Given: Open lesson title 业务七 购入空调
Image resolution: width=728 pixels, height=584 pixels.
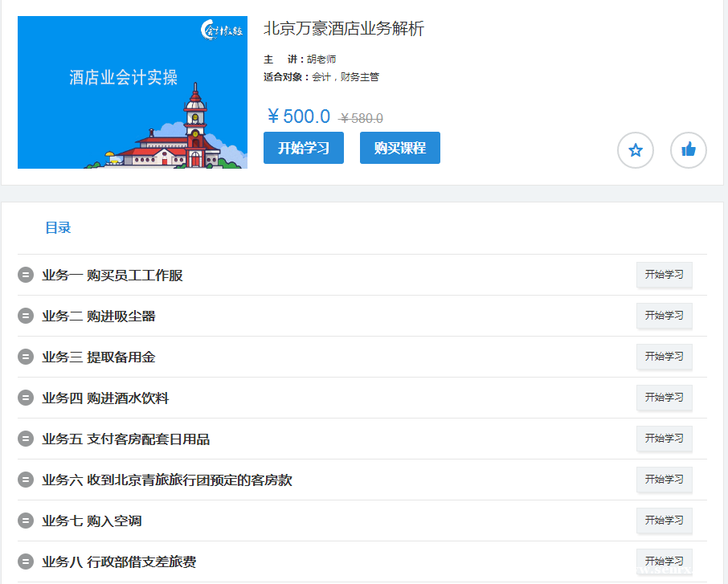Looking at the screenshot, I should [x=92, y=521].
